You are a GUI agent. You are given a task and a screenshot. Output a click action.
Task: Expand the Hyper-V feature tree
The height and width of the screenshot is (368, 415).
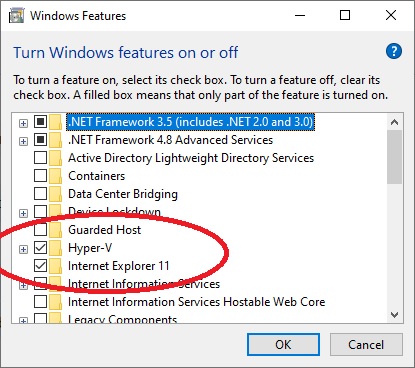pyautogui.click(x=23, y=249)
